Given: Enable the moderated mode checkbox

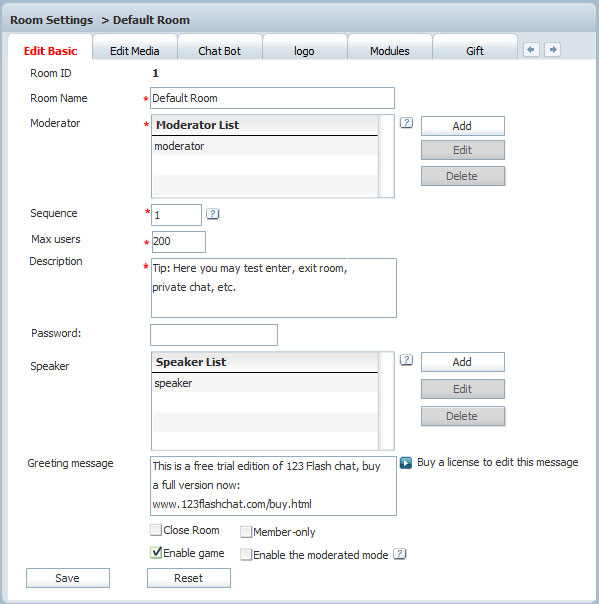Looking at the screenshot, I should click(246, 555).
